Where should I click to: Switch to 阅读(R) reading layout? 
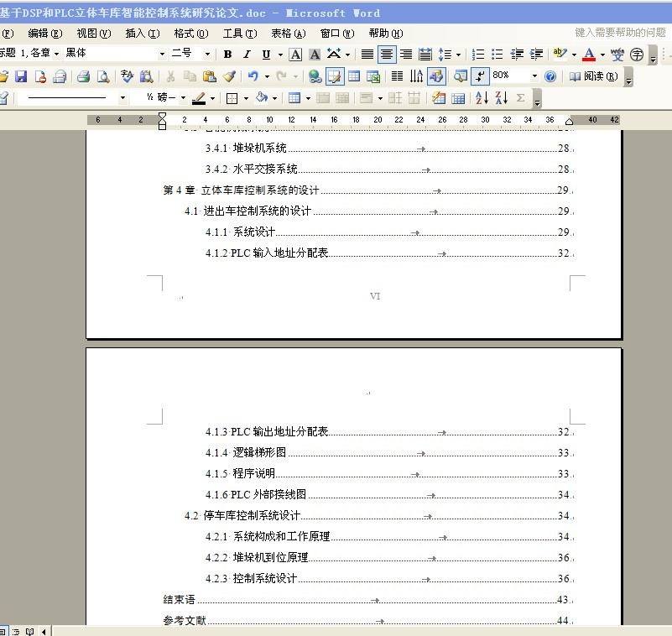594,76
